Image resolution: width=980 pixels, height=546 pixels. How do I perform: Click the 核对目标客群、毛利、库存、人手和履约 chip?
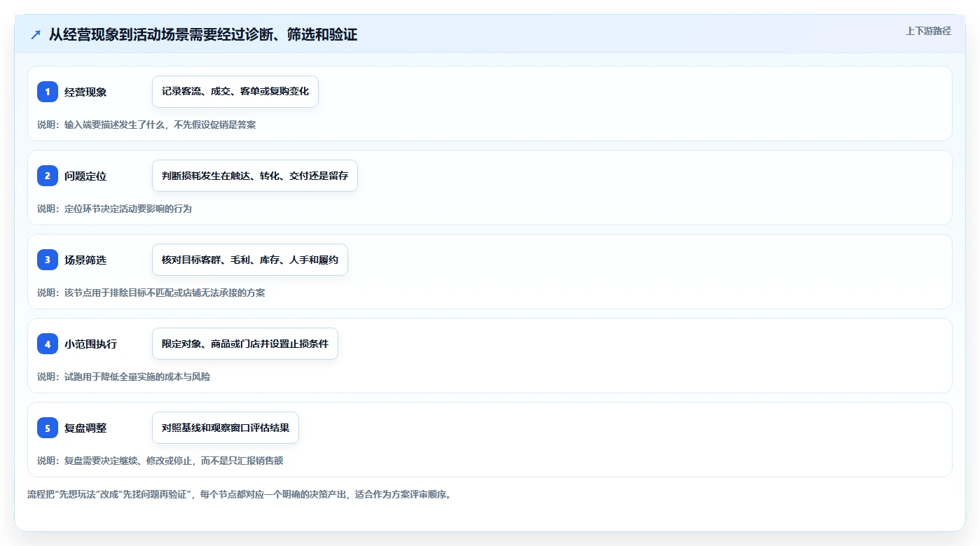pyautogui.click(x=250, y=260)
